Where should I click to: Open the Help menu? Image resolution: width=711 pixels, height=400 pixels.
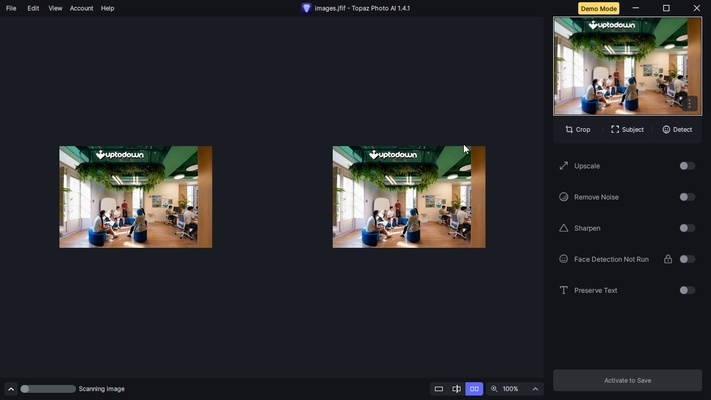point(107,8)
